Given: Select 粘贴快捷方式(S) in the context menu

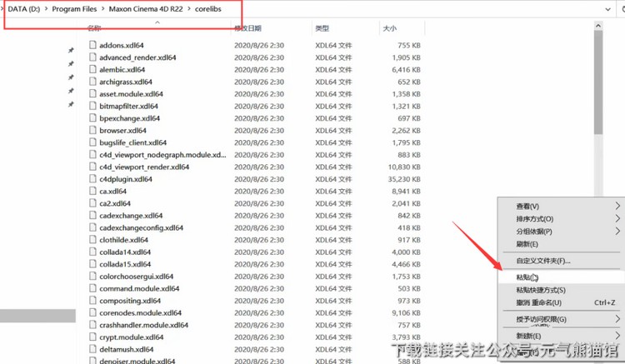Looking at the screenshot, I should [x=541, y=290].
